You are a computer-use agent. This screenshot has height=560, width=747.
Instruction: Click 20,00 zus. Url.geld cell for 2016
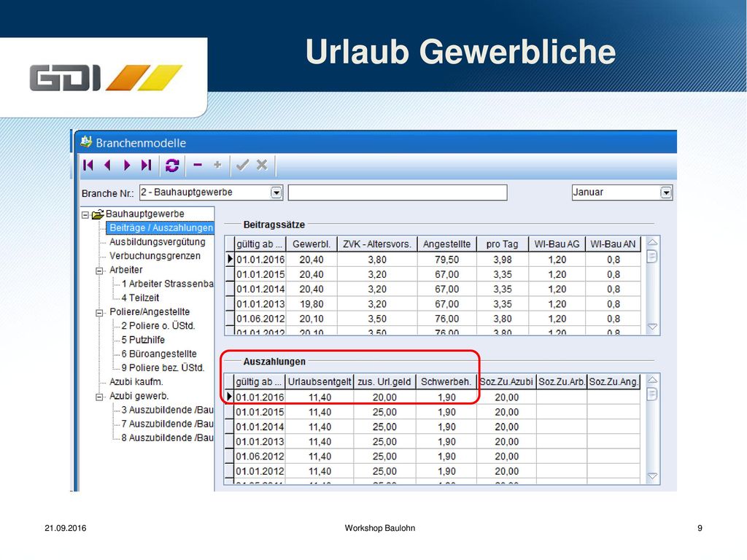[x=384, y=397]
